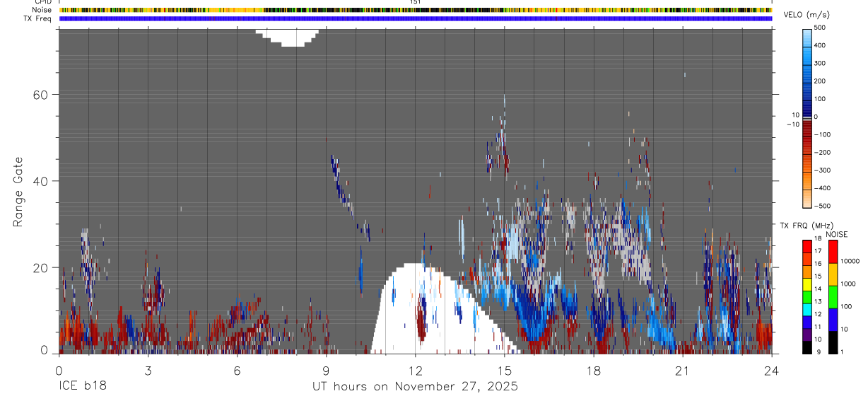Screen dimensions: 868x401
Task: Click the -200 label on velocity scale
Action: (821, 153)
